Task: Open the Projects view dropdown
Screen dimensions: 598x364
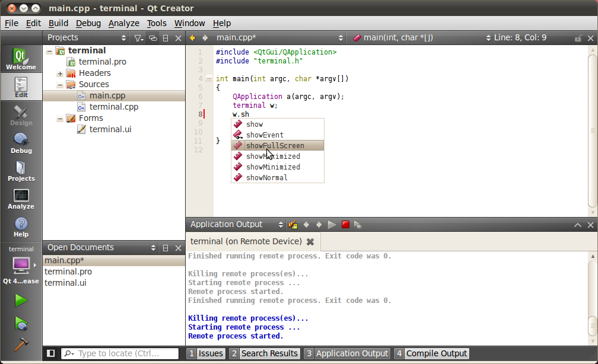Action: 87,38
